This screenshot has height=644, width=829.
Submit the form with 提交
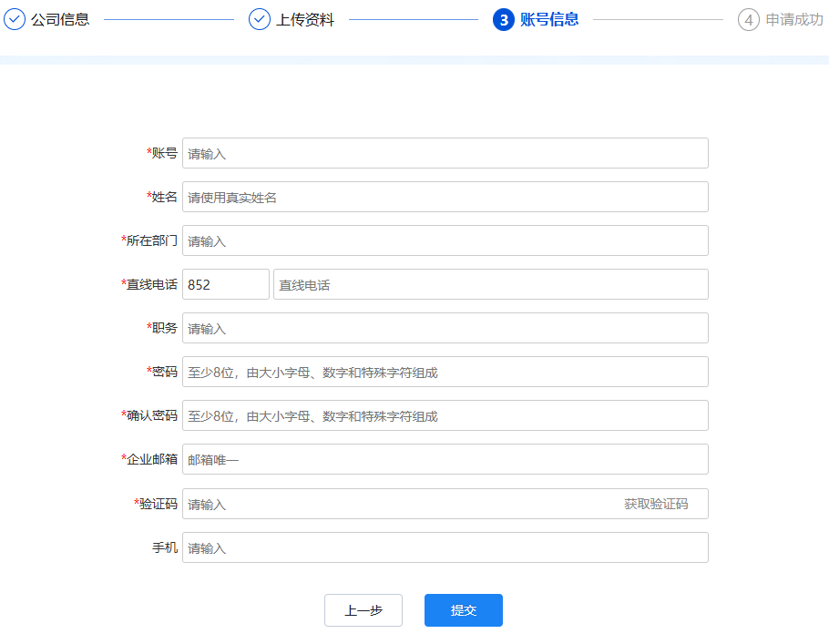pyautogui.click(x=464, y=610)
